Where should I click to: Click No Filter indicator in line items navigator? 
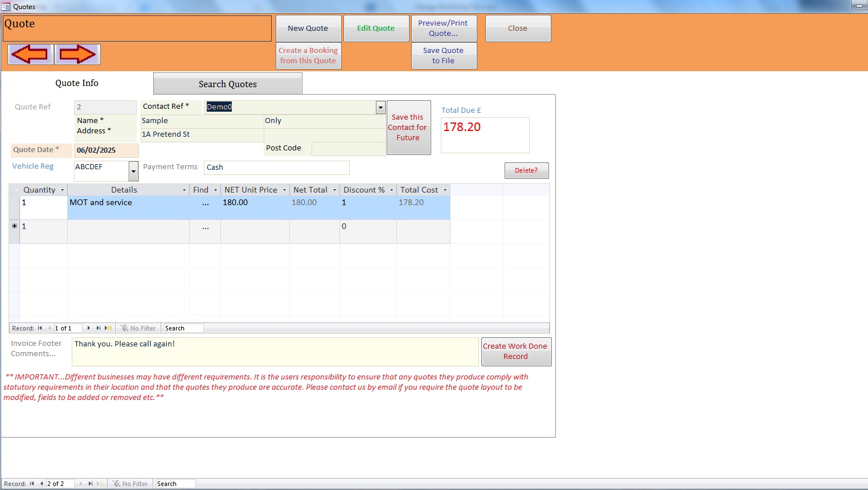point(138,328)
